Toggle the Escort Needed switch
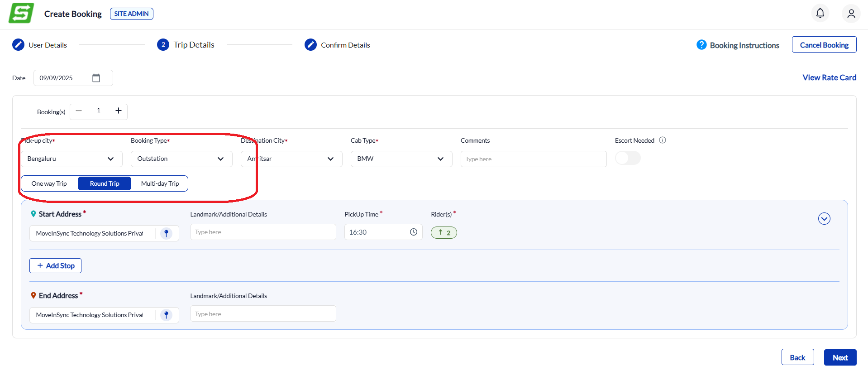The image size is (868, 371). pyautogui.click(x=628, y=158)
